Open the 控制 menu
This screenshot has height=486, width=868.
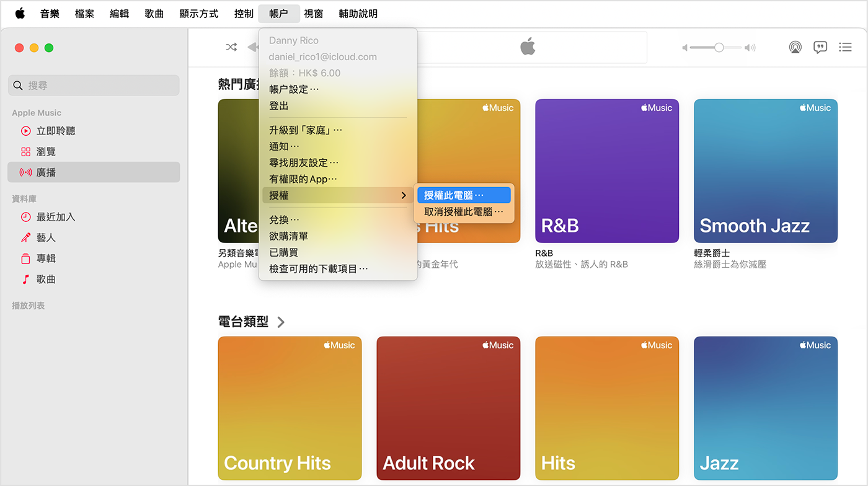click(244, 14)
